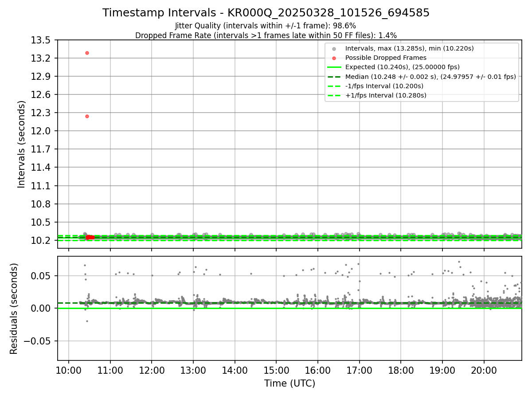Image resolution: width=532 pixels, height=399 pixels.
Task: Click the highest residual point after 19:00
Action: pyautogui.click(x=459, y=262)
